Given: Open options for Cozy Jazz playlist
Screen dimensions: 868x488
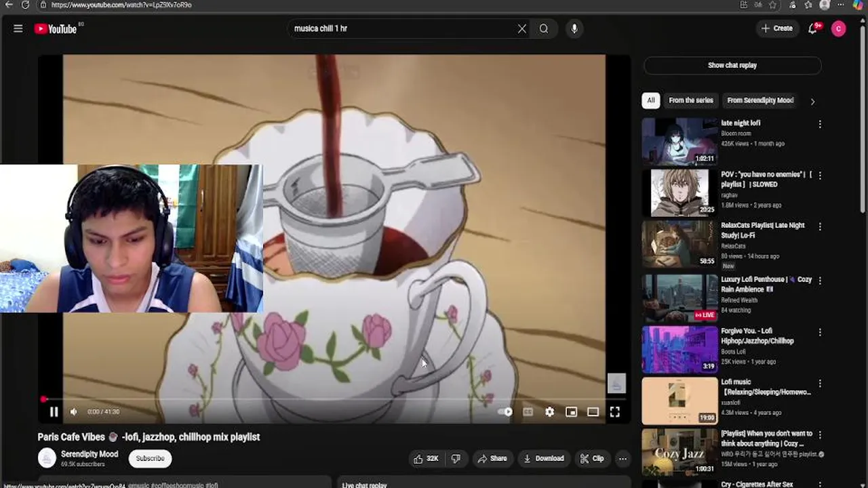Looking at the screenshot, I should tap(820, 434).
